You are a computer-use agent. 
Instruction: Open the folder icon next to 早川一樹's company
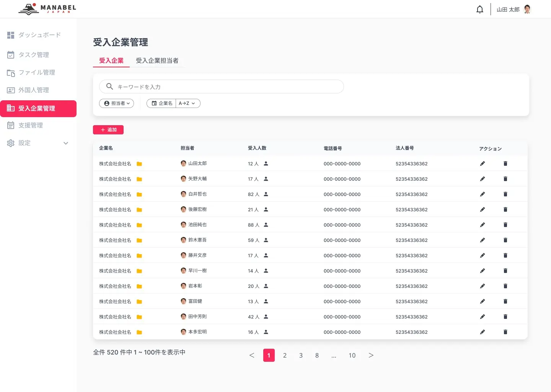[139, 271]
